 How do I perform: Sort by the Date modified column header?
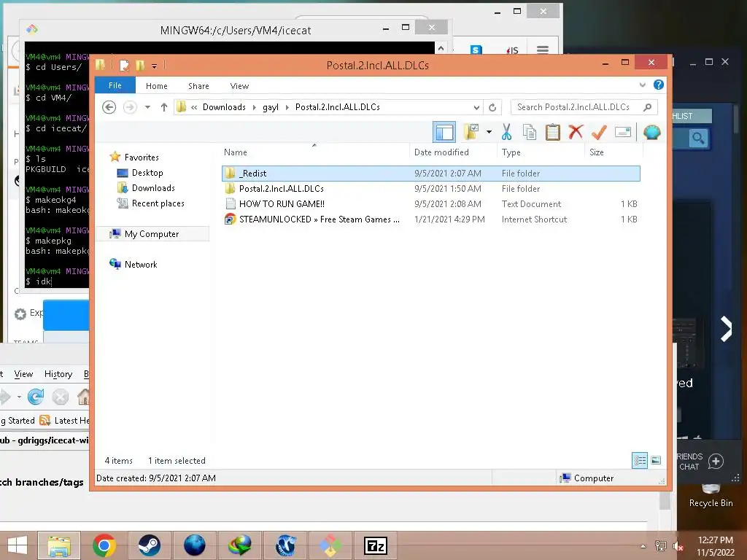tap(453, 152)
